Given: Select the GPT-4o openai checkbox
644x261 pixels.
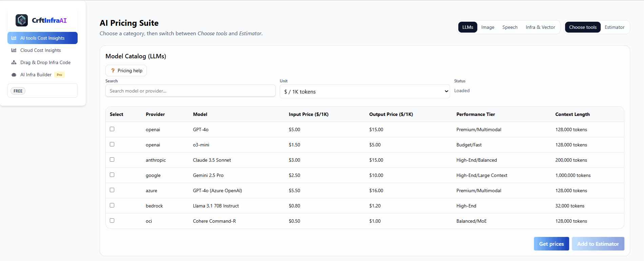Looking at the screenshot, I should [x=112, y=129].
